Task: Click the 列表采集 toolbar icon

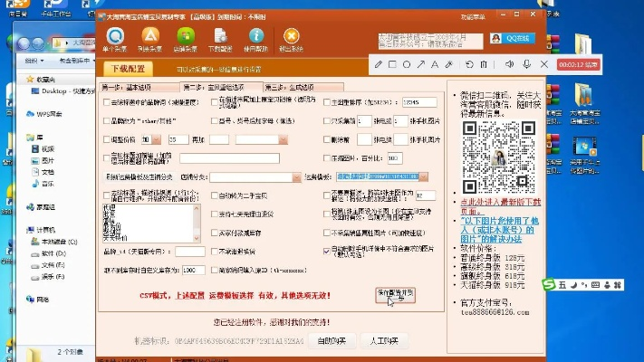Action: point(151,39)
